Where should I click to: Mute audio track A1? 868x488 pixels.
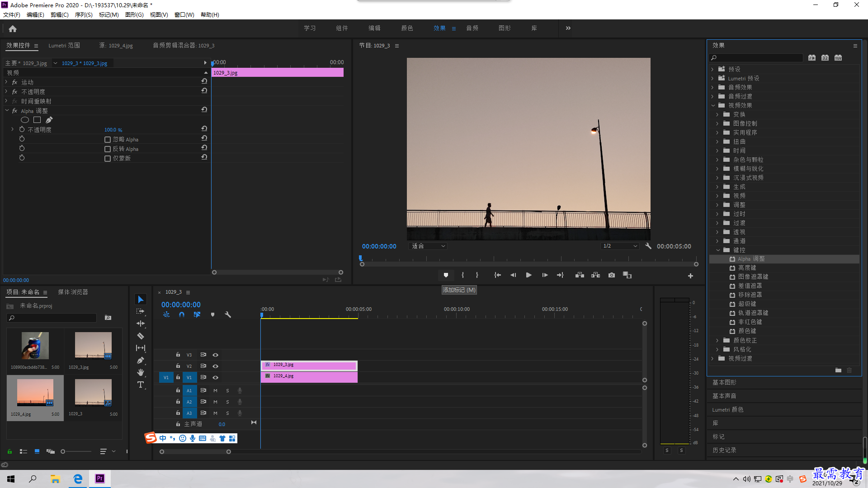215,390
